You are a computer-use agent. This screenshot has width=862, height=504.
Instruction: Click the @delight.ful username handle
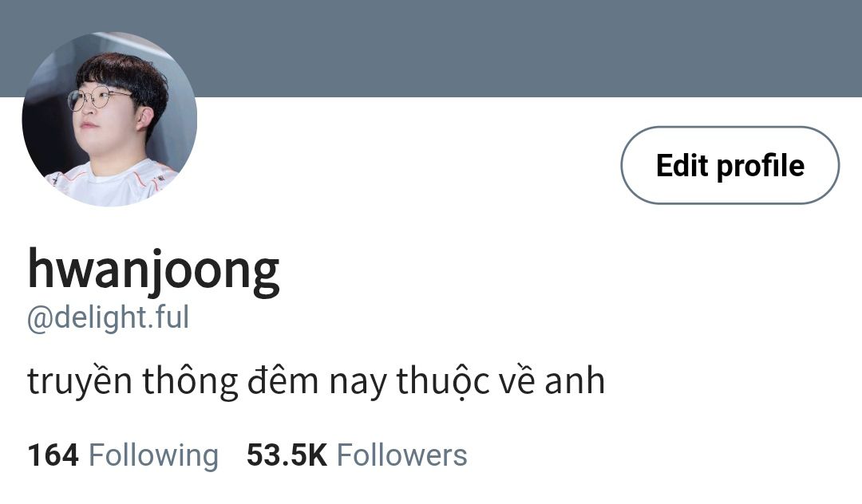pos(109,318)
